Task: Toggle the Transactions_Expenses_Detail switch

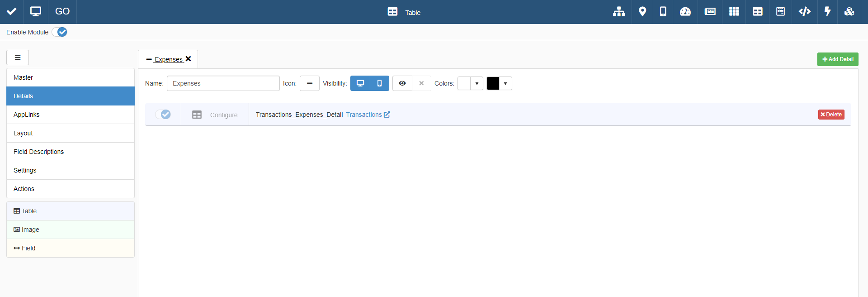Action: click(x=163, y=115)
